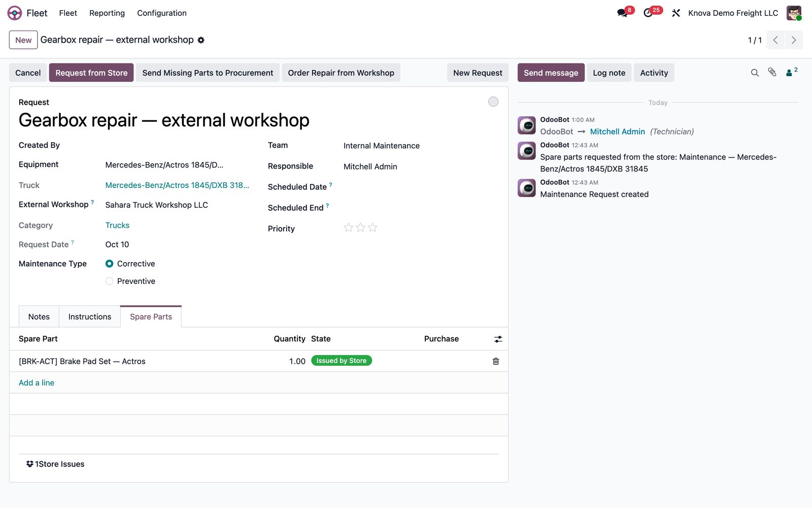Screen dimensions: 812x508
Task: Select the New Request stage
Action: pos(478,73)
